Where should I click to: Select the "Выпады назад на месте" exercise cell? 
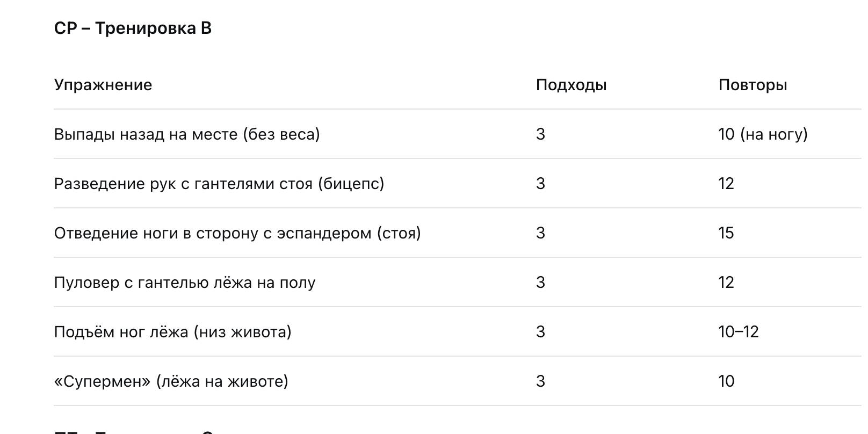[x=187, y=134]
